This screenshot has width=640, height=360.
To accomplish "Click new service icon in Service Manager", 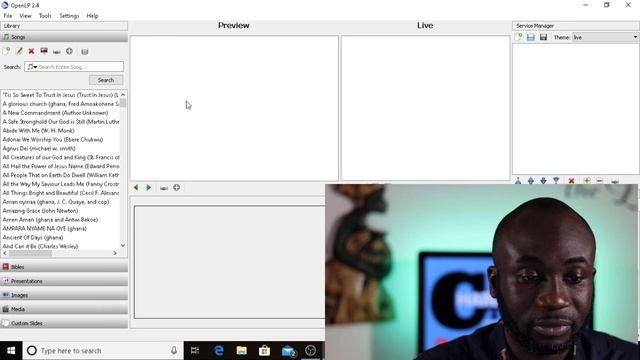I will (518, 37).
